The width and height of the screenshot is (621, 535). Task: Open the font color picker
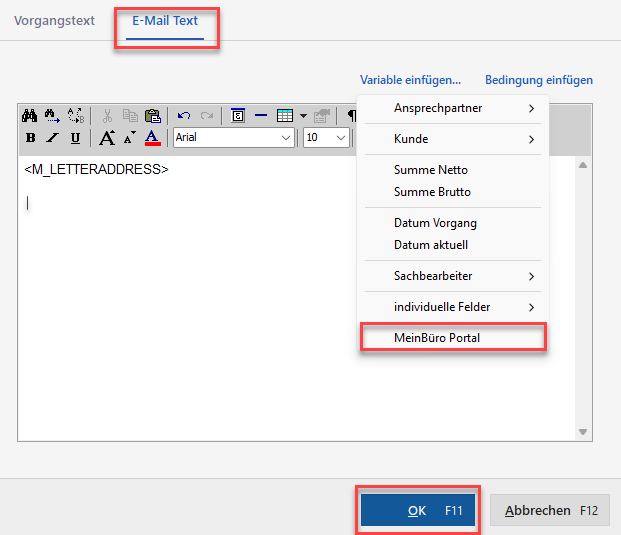pyautogui.click(x=152, y=137)
